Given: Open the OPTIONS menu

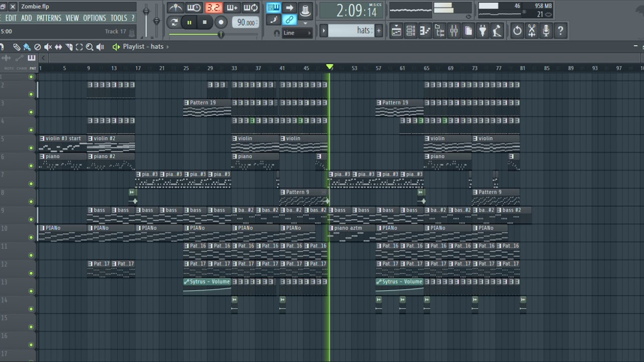Looking at the screenshot, I should (x=95, y=18).
